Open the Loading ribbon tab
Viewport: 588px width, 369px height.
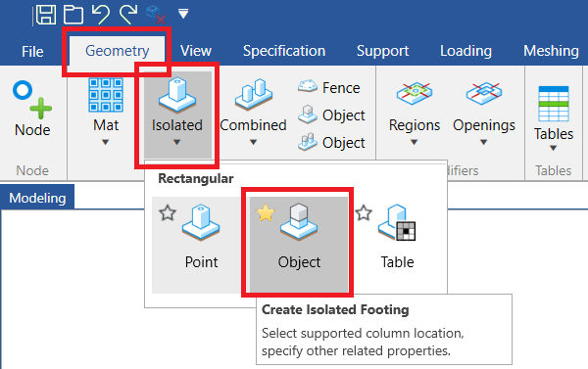[x=465, y=51]
